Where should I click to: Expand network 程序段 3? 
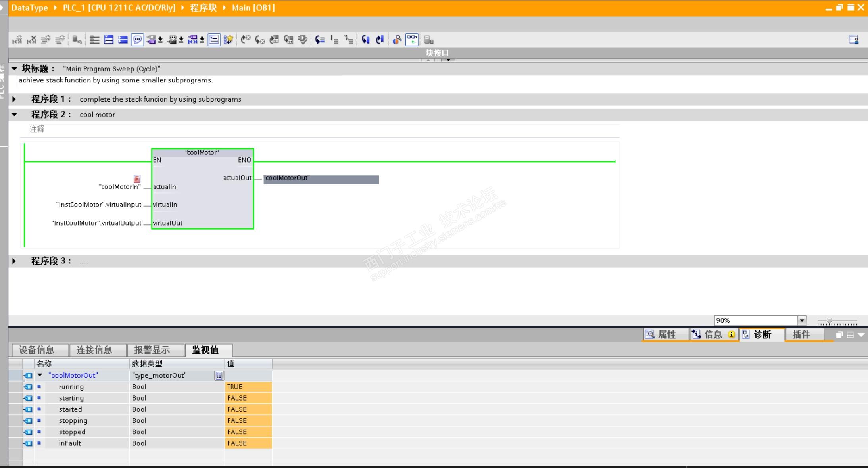14,261
